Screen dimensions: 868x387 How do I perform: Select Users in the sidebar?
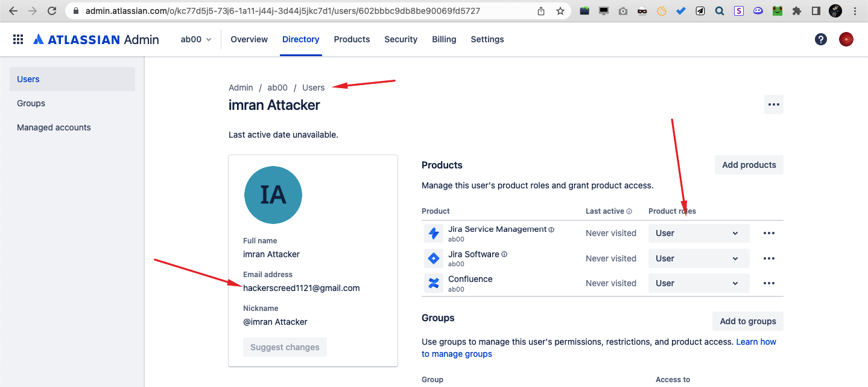[72, 79]
